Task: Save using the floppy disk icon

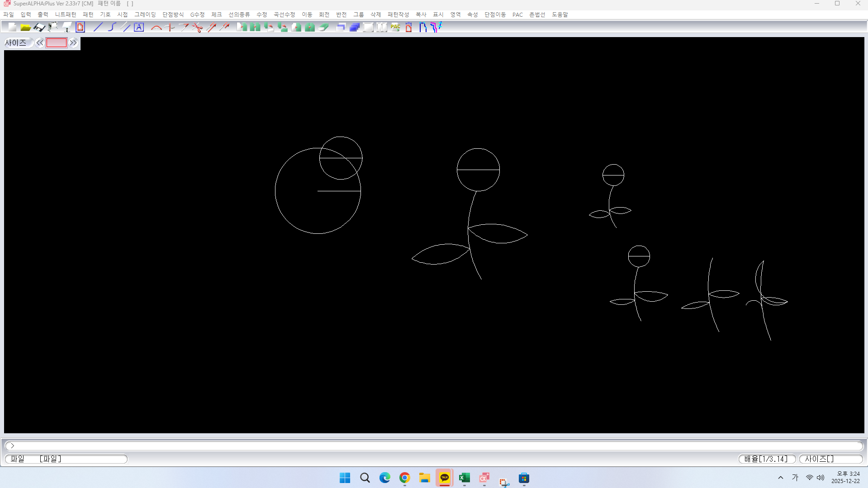Action: (x=39, y=27)
